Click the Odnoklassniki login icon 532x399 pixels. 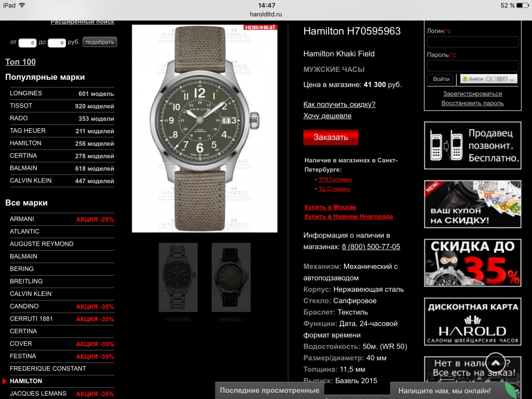point(494,79)
